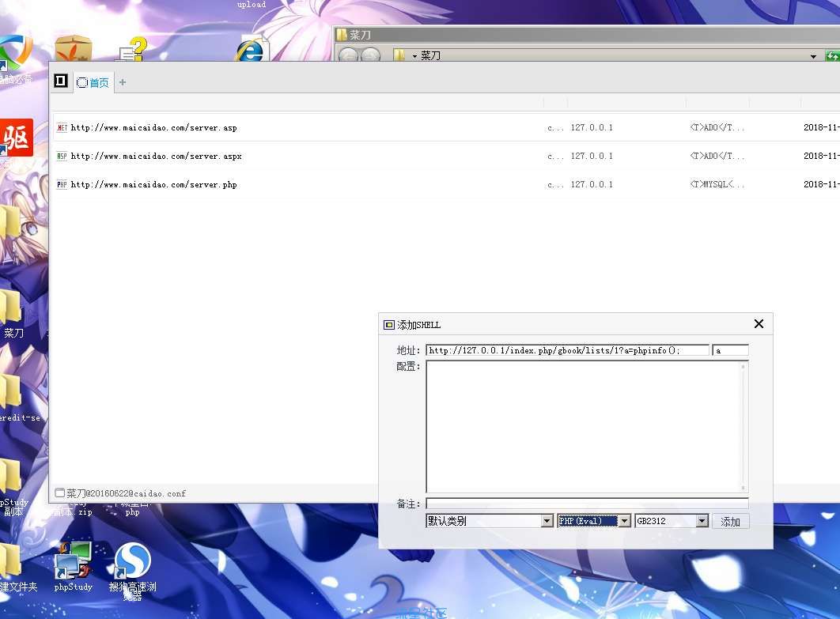Click the <T>MYSQL config cell

(x=717, y=184)
